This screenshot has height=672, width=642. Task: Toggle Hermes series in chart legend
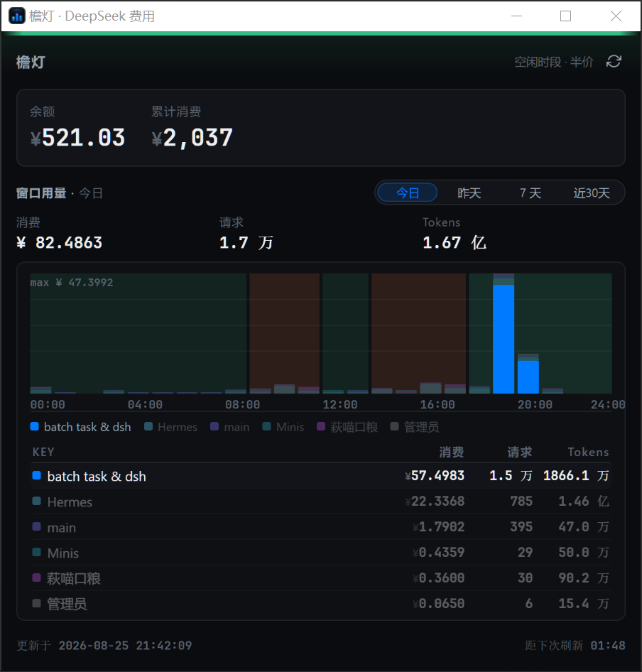170,427
